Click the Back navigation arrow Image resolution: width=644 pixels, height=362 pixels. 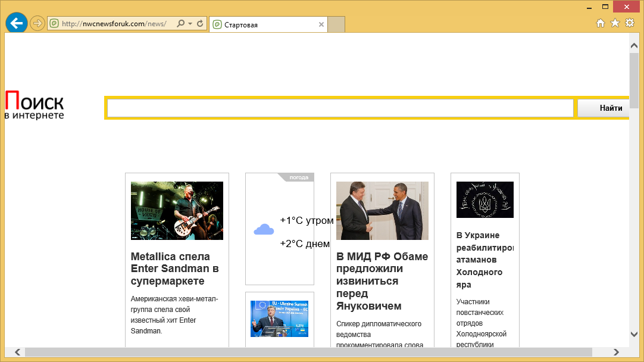(16, 23)
